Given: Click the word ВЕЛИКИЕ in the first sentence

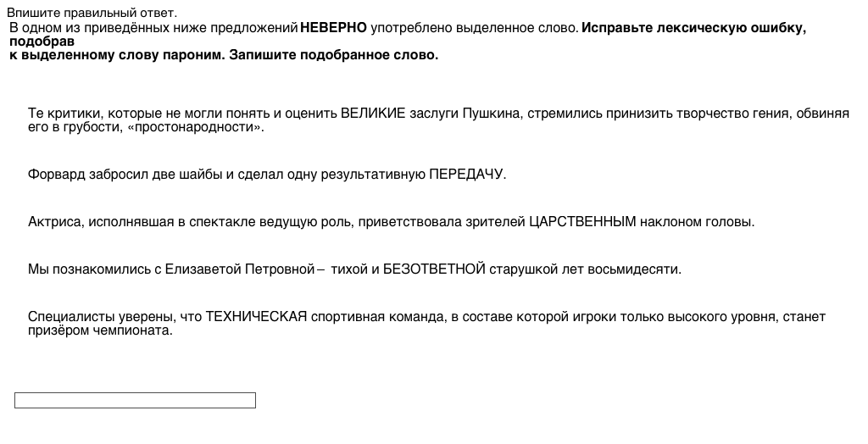Looking at the screenshot, I should pyautogui.click(x=373, y=114).
